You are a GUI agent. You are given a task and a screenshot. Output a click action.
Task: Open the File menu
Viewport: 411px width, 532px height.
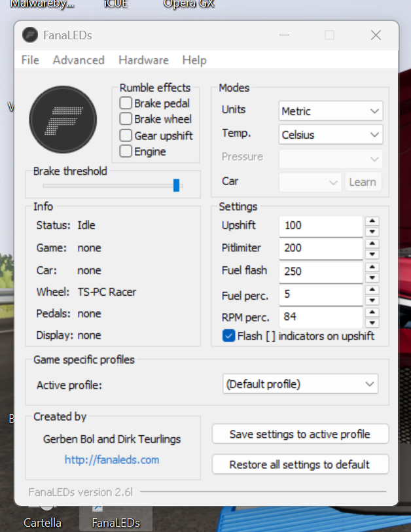30,60
